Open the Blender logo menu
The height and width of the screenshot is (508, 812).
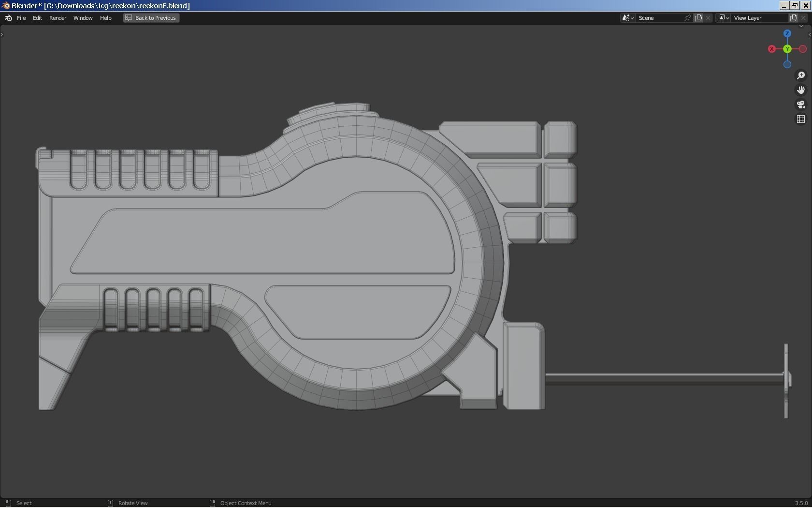pyautogui.click(x=8, y=18)
